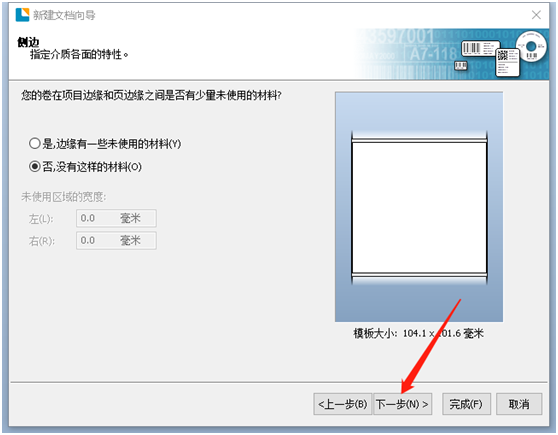The width and height of the screenshot is (558, 435).
Task: Select 否,没有这样的材料(O) radio option
Action: click(85, 167)
